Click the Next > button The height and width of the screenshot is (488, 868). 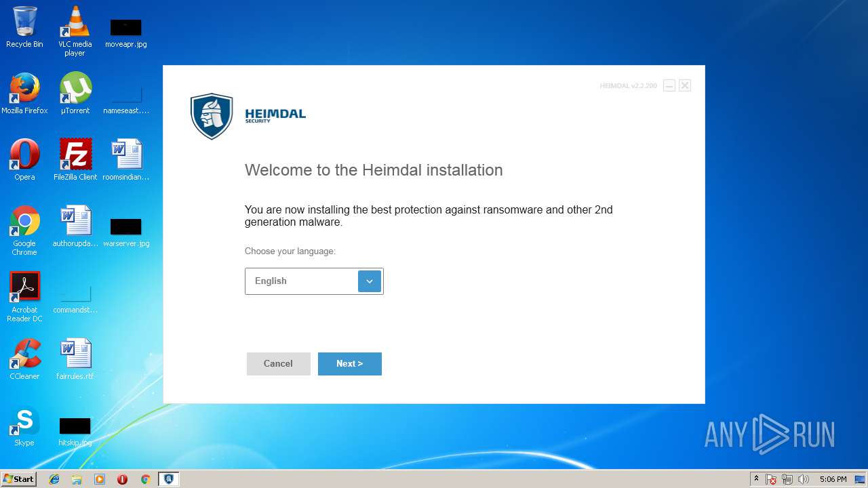click(x=350, y=364)
